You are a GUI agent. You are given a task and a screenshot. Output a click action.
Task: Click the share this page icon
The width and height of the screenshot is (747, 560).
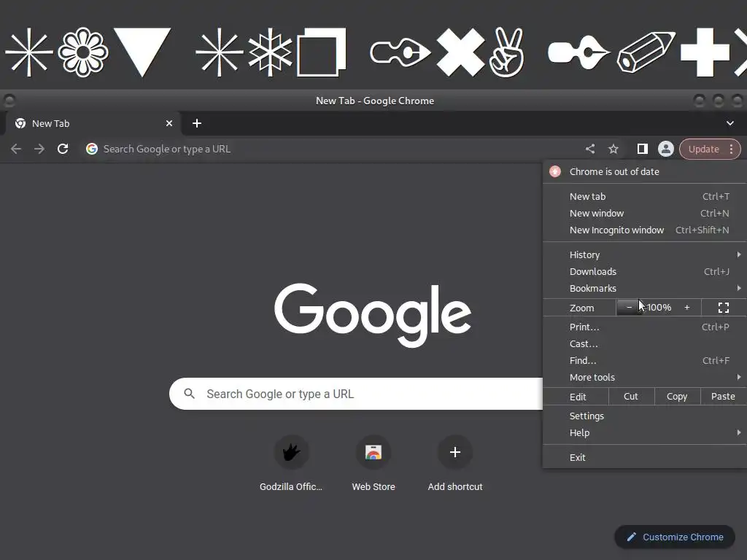pos(589,149)
